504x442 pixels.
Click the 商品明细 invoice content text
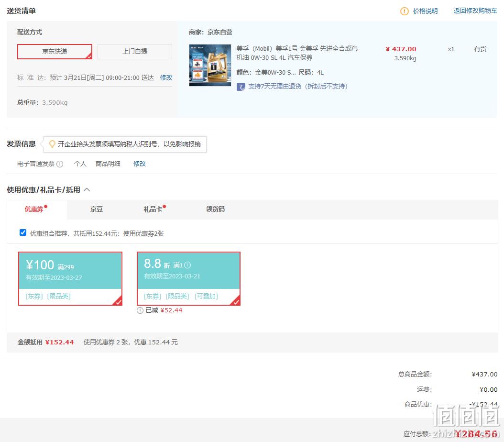click(108, 164)
